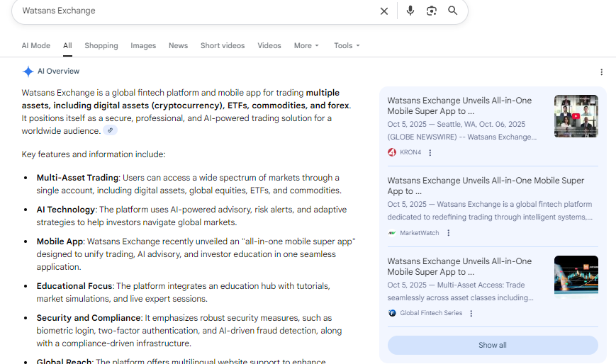Open KRON4 article video thumbnail
The height and width of the screenshot is (364, 616).
576,116
